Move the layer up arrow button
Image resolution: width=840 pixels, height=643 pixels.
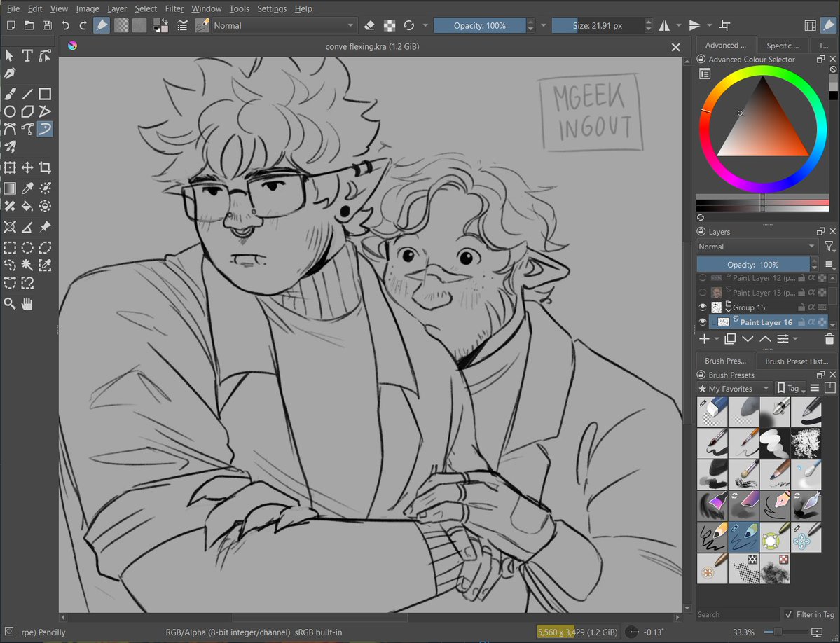(765, 339)
